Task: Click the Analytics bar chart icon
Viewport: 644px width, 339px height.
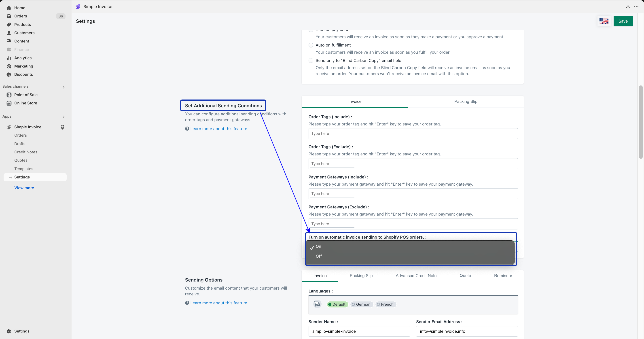Action: point(9,58)
